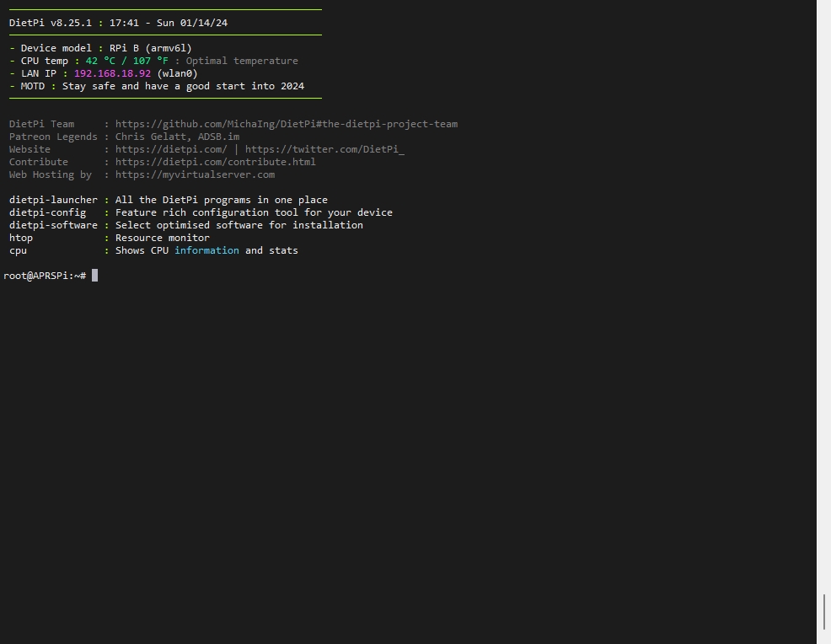Click the RPi B (armv6l) device model
Image resolution: width=831 pixels, height=644 pixels.
(151, 48)
